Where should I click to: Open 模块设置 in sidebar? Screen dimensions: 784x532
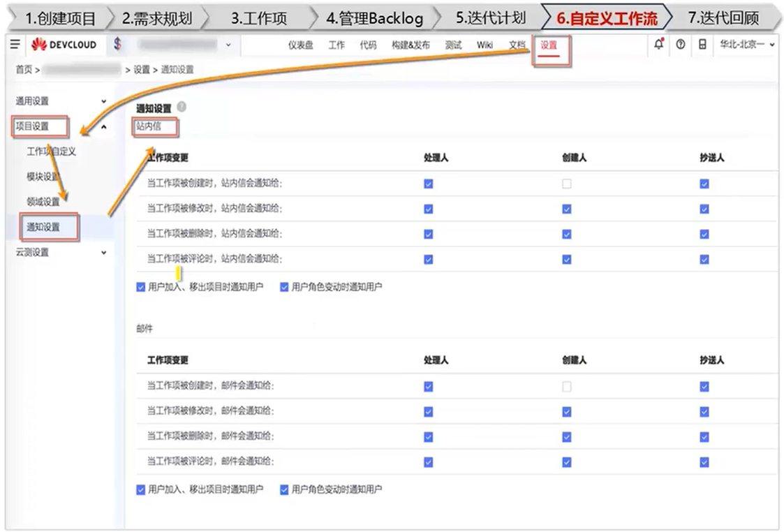pos(43,177)
